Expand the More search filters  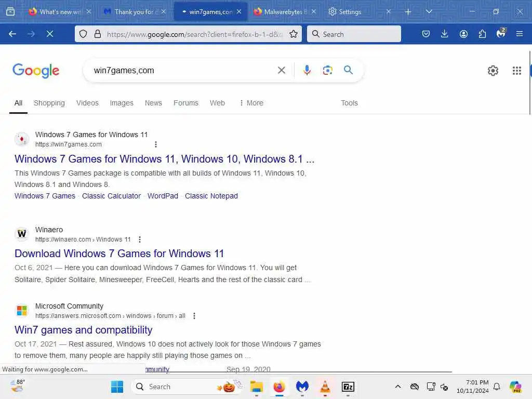click(251, 103)
